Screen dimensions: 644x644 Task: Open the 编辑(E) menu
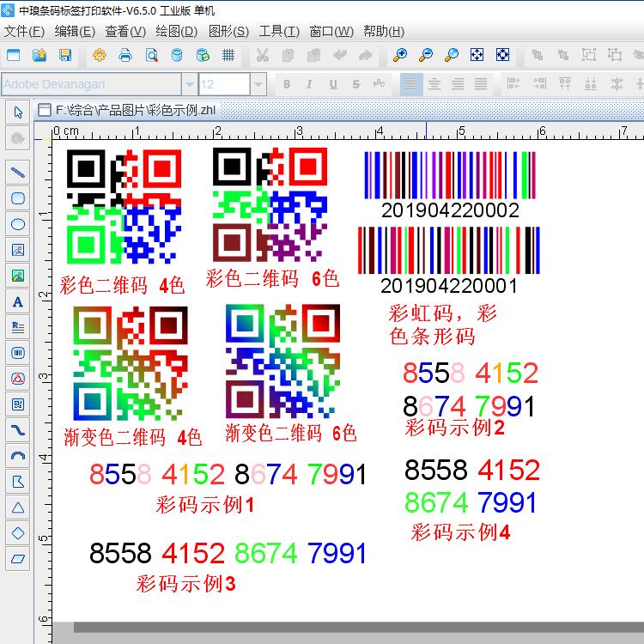point(75,31)
